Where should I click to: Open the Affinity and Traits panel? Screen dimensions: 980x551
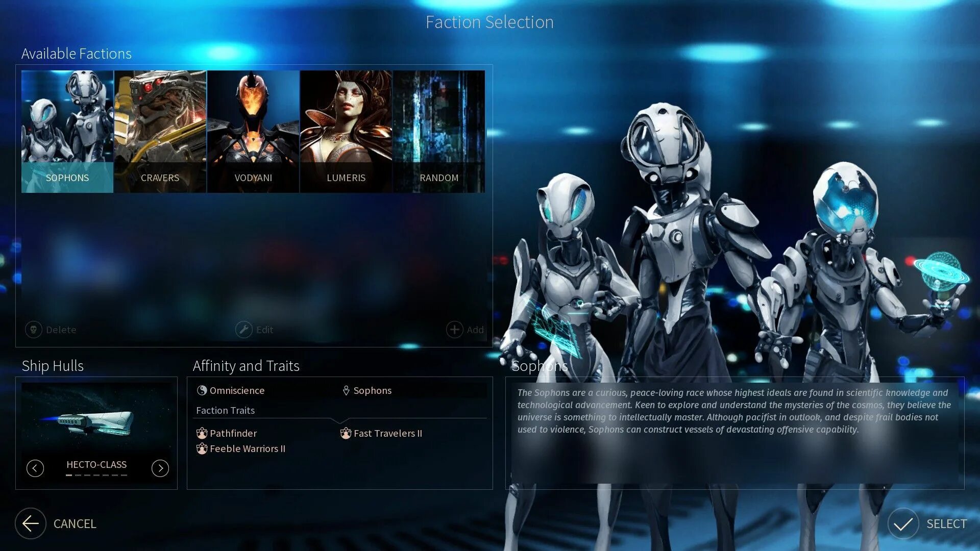point(246,365)
